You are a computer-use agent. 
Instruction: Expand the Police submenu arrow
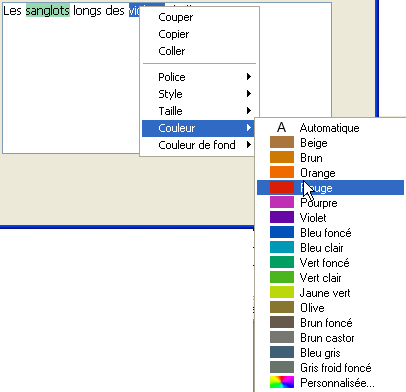coord(249,77)
